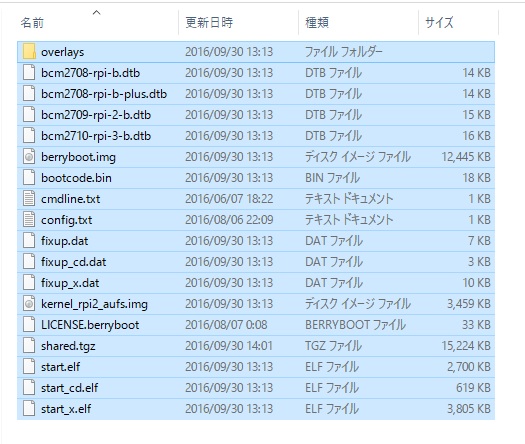Screen dimensions: 525x444
Task: Click the date 2016/06/07 18:22 of cmdline.txt
Action: (x=229, y=199)
